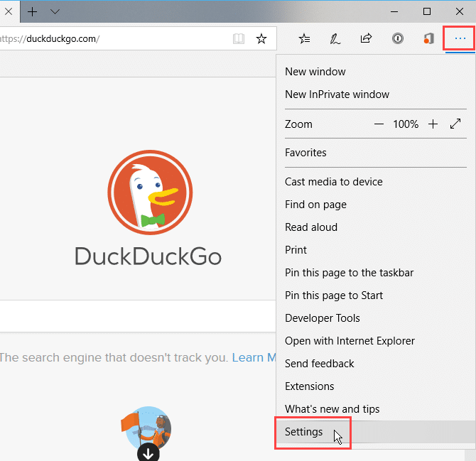
Task: Expand the tab preview chevron
Action: (x=55, y=12)
